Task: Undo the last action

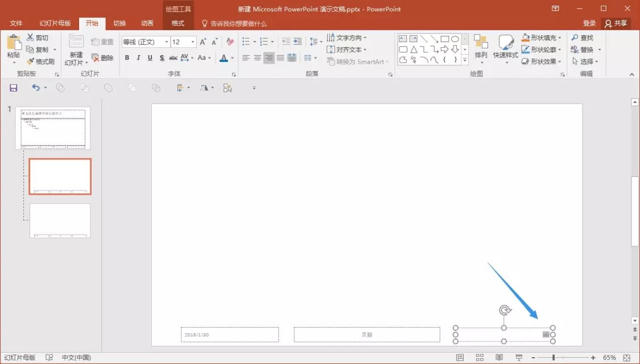Action: click(x=36, y=88)
